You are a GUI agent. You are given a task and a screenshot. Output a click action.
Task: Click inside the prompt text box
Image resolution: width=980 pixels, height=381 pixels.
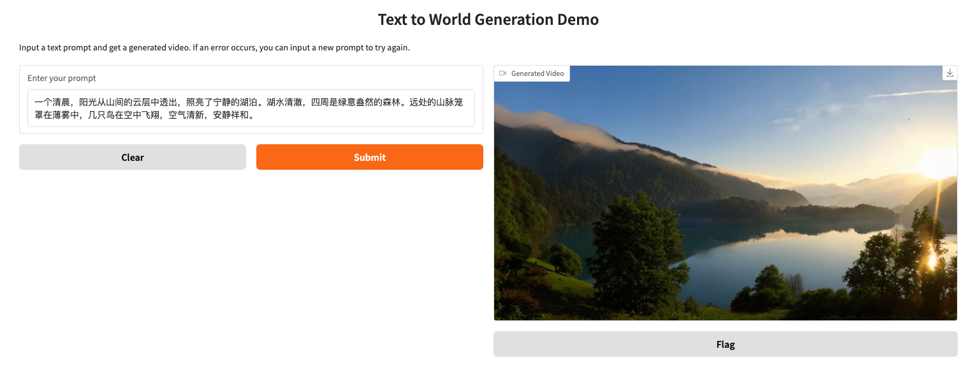coord(251,108)
